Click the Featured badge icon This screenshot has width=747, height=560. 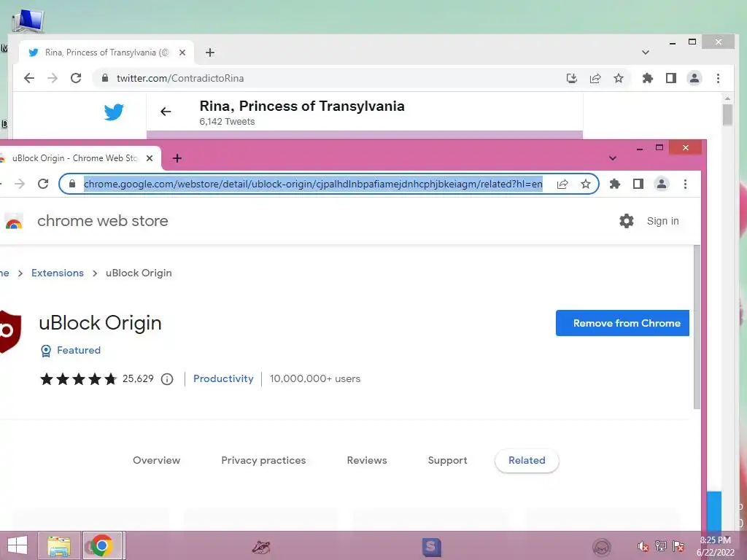tap(46, 351)
